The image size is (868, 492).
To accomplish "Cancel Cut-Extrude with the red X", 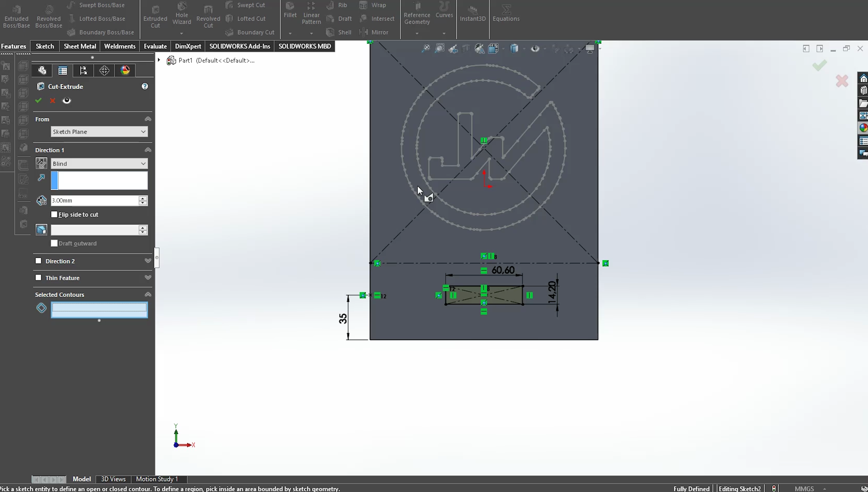I will pos(52,100).
